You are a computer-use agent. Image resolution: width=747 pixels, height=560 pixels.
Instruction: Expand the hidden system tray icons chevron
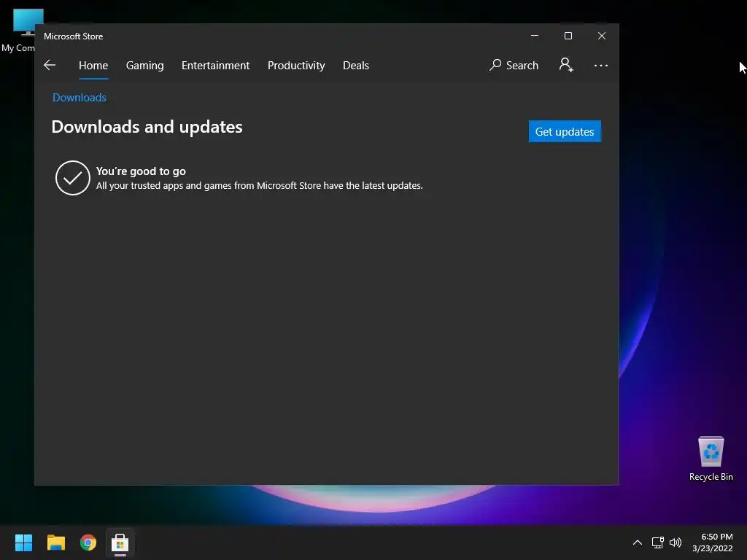coord(638,542)
